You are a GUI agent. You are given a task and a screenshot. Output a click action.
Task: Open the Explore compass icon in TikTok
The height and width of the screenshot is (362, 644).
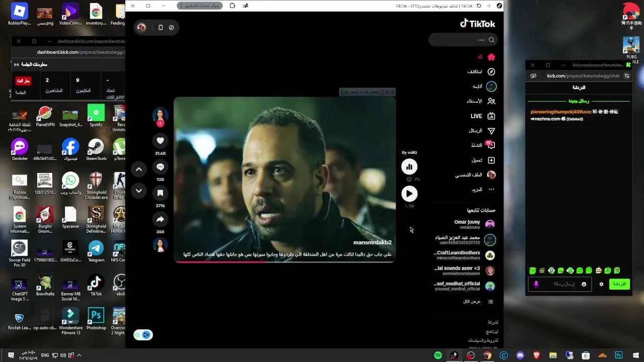tap(492, 72)
